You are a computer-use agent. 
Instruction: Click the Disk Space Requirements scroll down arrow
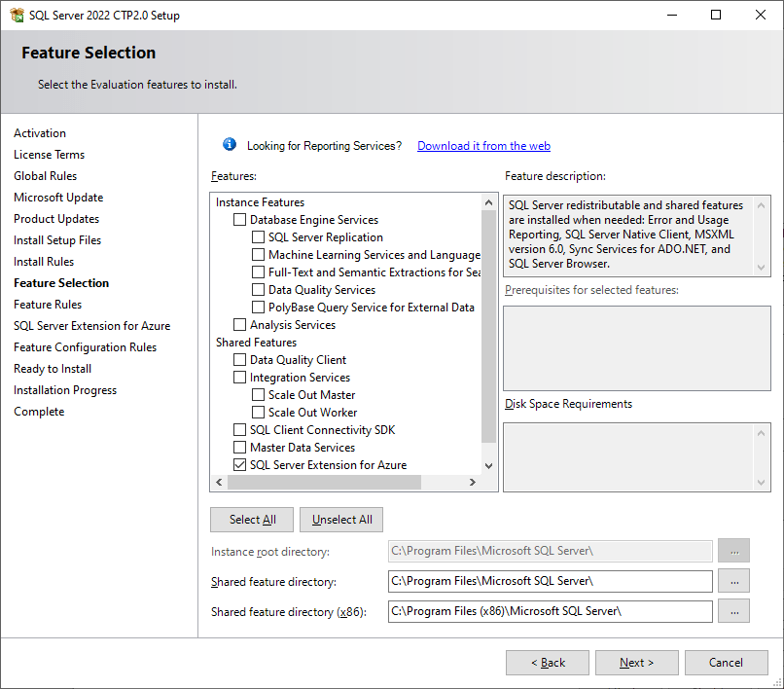761,483
